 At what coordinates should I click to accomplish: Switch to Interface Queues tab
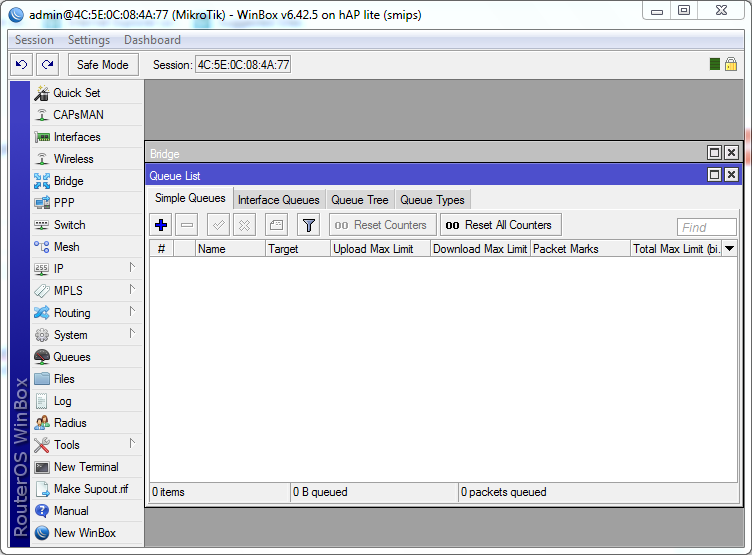(279, 200)
